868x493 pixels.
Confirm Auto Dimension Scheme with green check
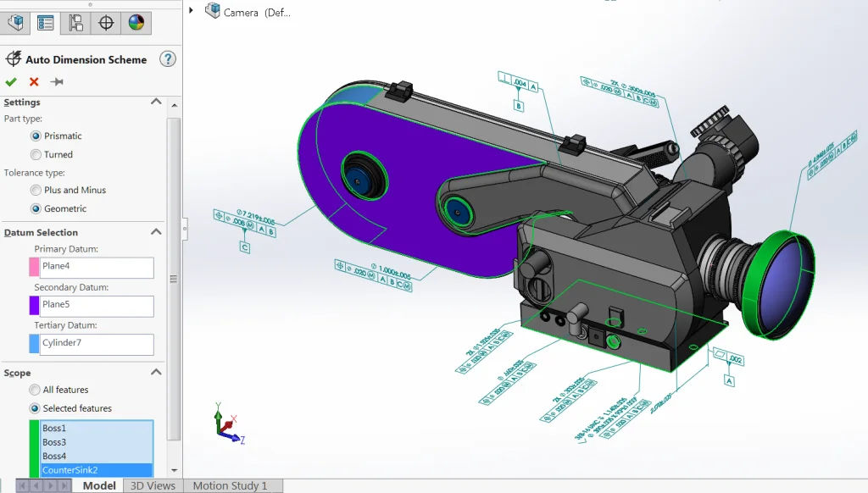(x=11, y=81)
